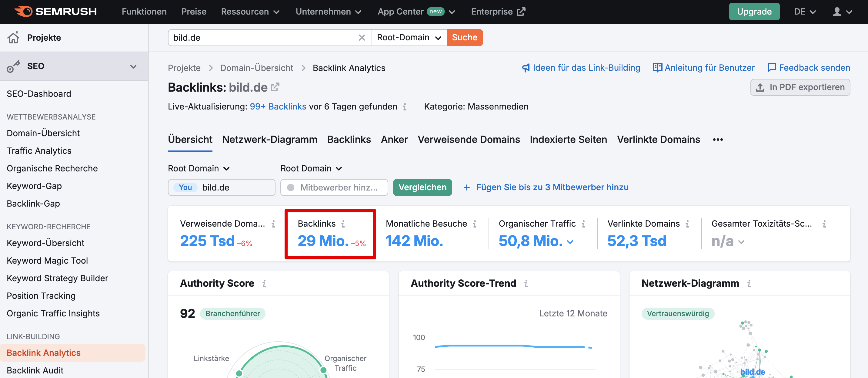Switch to the Backlinks tab

click(349, 140)
